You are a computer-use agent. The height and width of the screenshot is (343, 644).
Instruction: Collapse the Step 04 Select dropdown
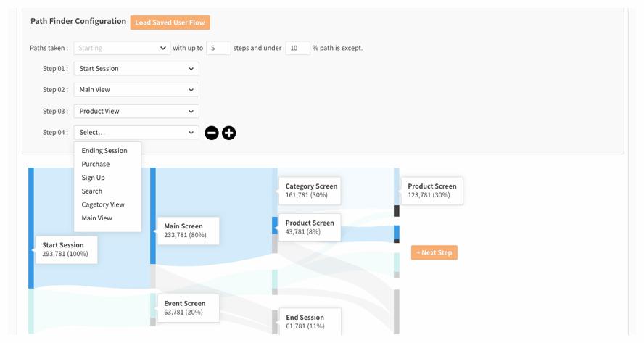(x=136, y=133)
